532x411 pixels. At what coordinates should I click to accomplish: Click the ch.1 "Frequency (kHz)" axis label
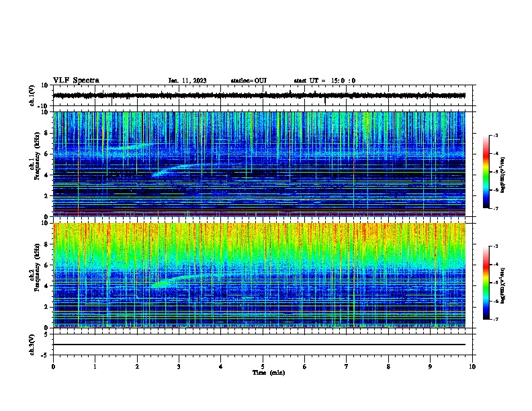[x=38, y=156]
